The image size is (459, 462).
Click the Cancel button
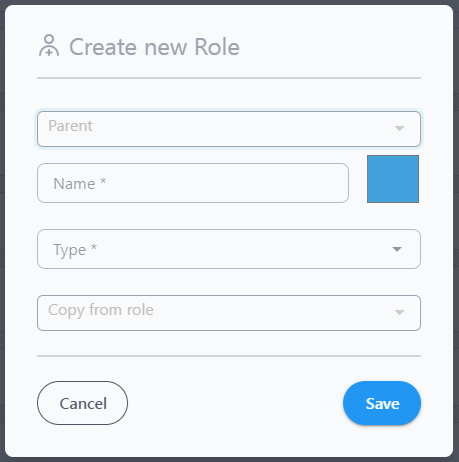pos(82,403)
